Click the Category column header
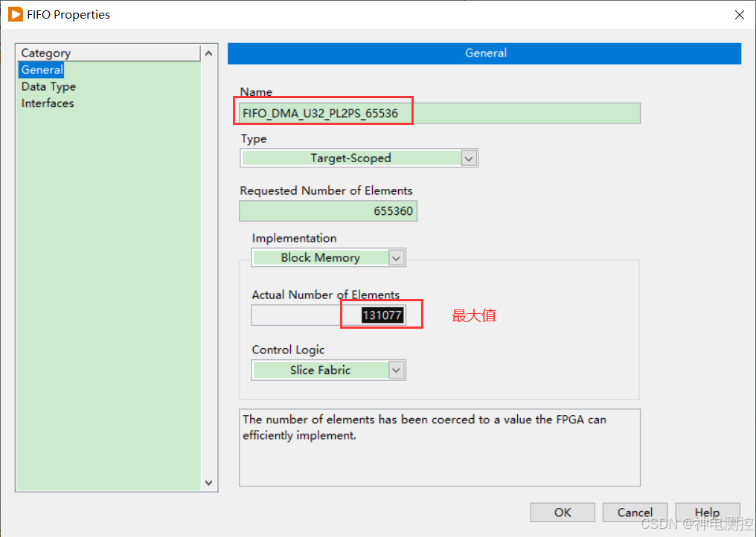The image size is (756, 537). [x=109, y=53]
